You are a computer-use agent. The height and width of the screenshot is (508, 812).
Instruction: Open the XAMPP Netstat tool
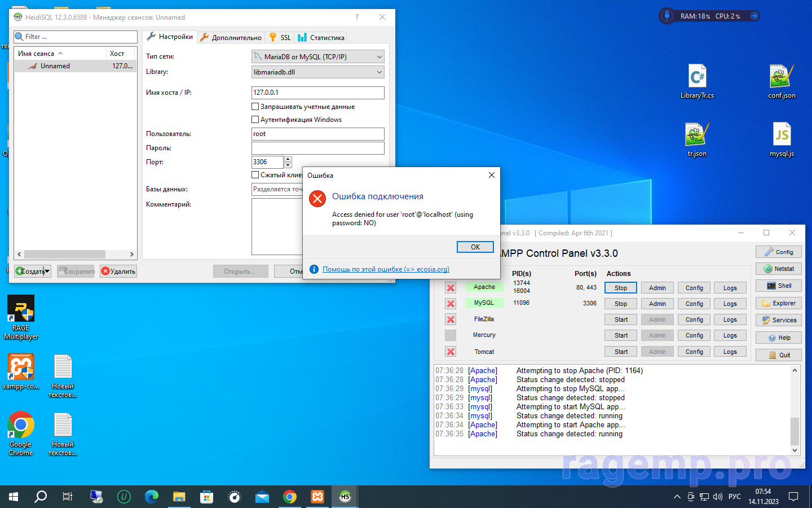pyautogui.click(x=778, y=269)
